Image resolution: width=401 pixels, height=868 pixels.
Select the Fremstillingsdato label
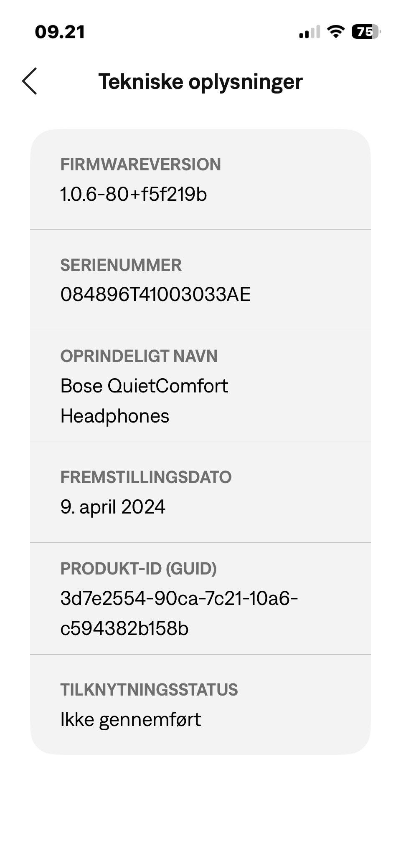146,477
